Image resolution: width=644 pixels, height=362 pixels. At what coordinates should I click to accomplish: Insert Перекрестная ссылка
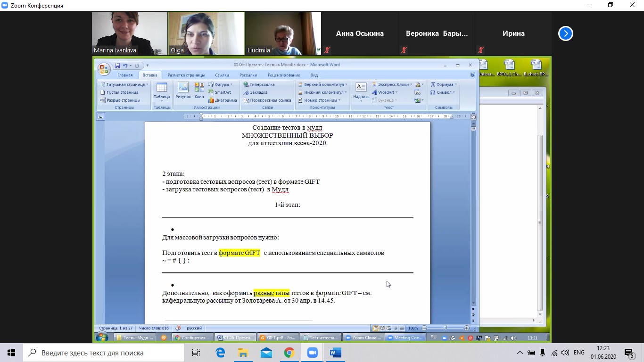tap(267, 100)
